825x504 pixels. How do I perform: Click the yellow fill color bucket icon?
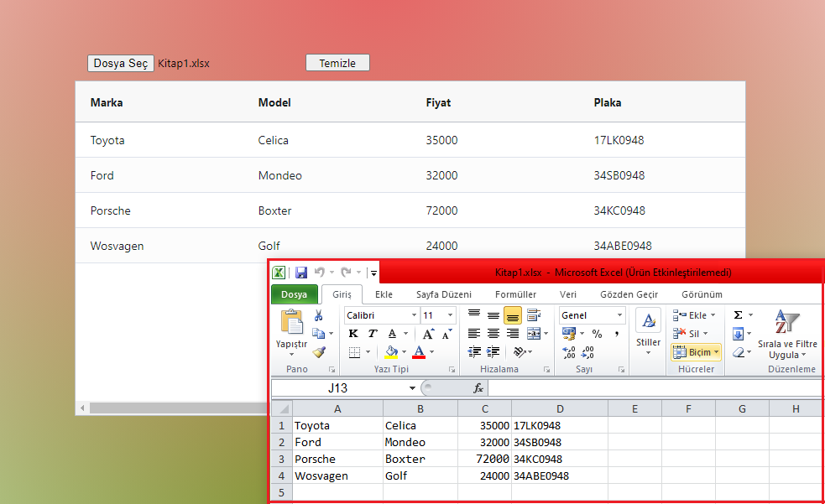389,351
